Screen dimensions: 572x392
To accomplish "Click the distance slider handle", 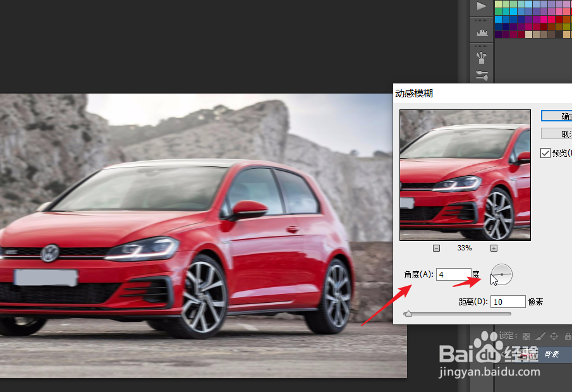I will tap(408, 314).
